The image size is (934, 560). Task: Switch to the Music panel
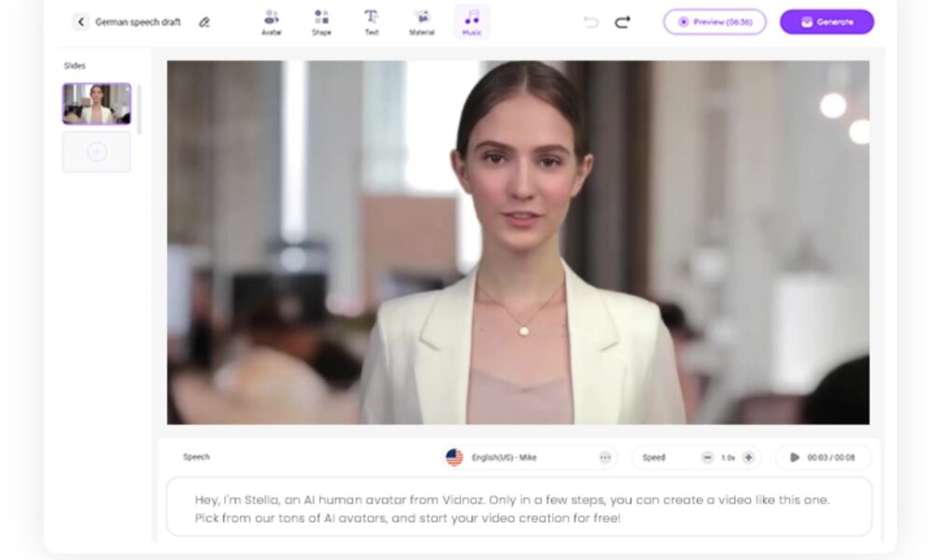472,21
